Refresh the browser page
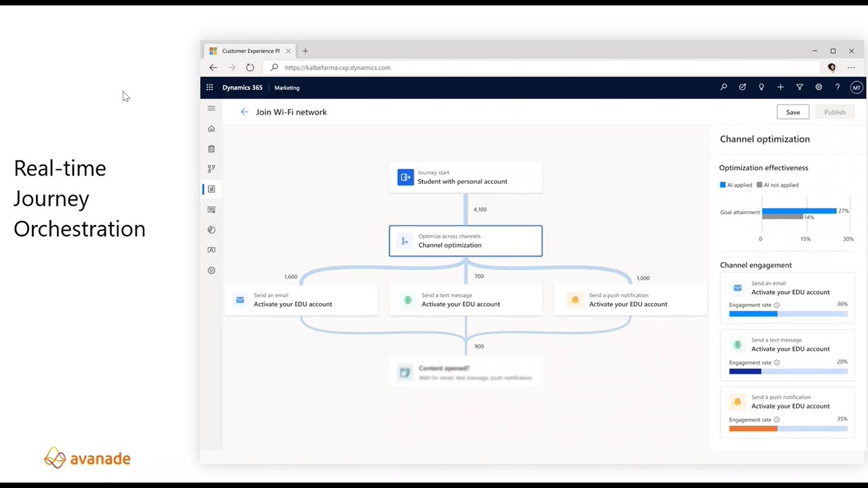This screenshot has width=868, height=488. click(x=250, y=68)
